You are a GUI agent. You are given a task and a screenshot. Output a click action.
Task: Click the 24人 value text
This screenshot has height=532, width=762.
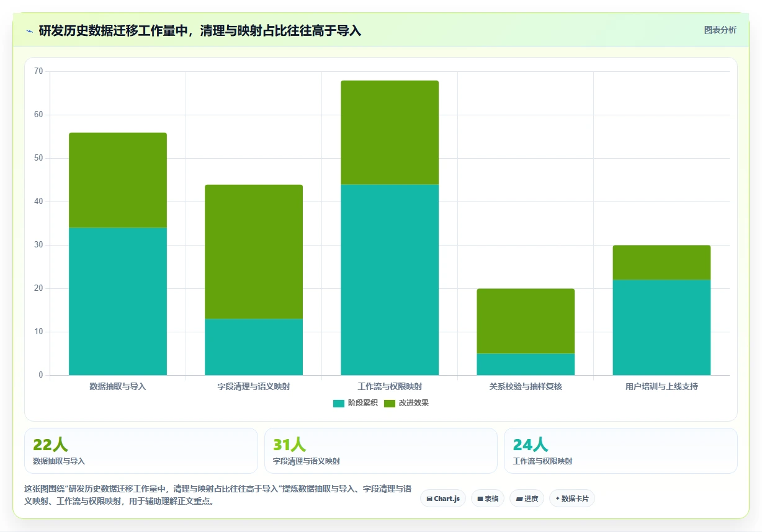tap(530, 445)
